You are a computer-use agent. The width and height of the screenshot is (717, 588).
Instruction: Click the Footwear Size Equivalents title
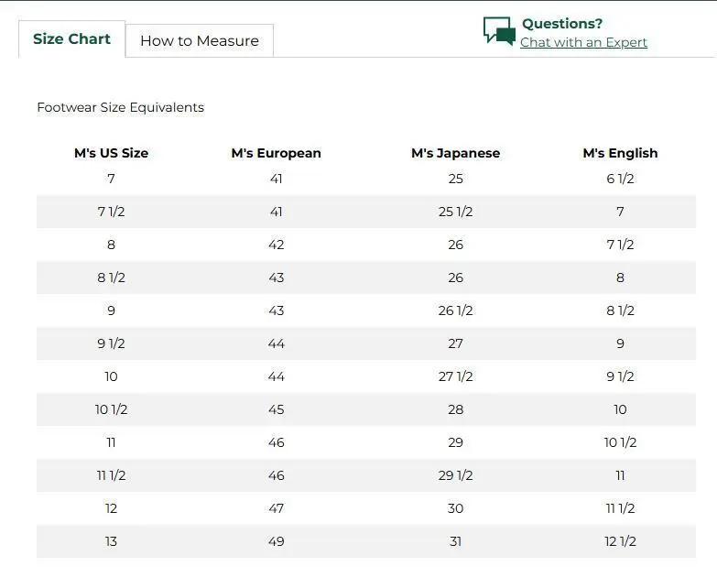(120, 108)
